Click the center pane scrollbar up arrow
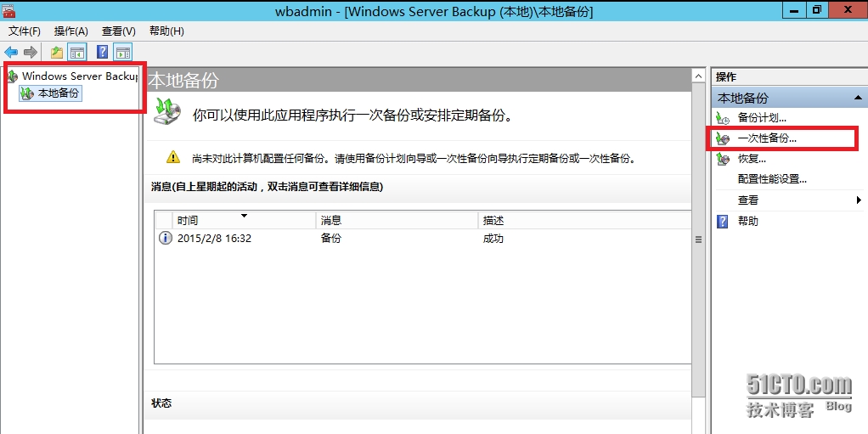 (699, 76)
